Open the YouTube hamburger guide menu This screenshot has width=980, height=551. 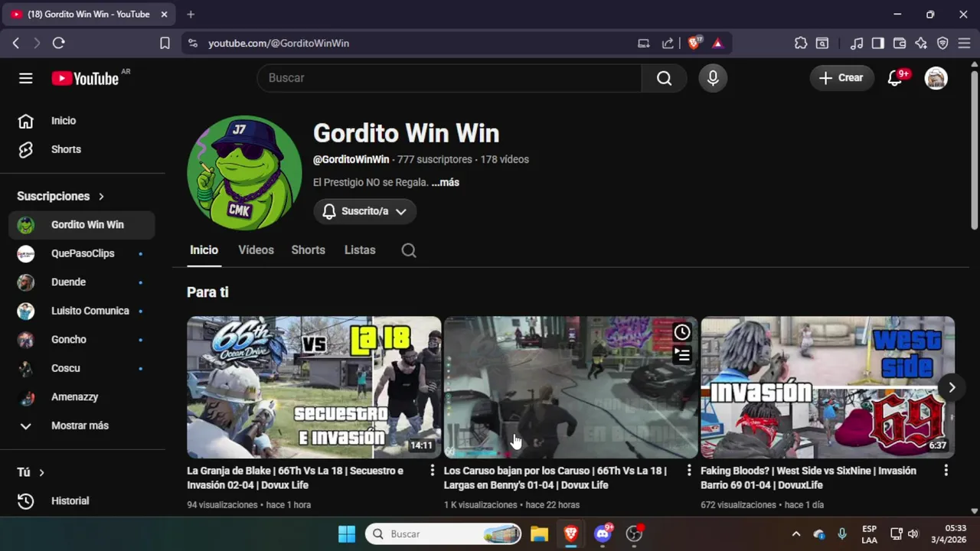coord(26,78)
